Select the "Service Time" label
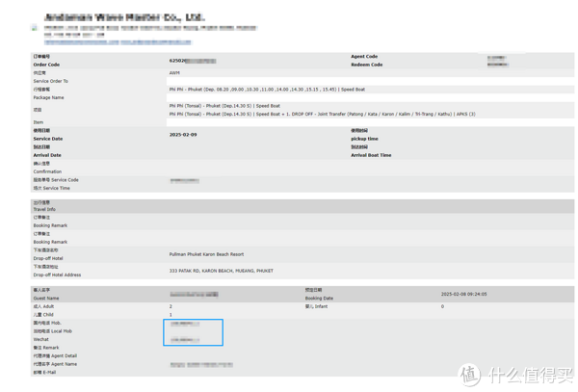 click(x=57, y=188)
